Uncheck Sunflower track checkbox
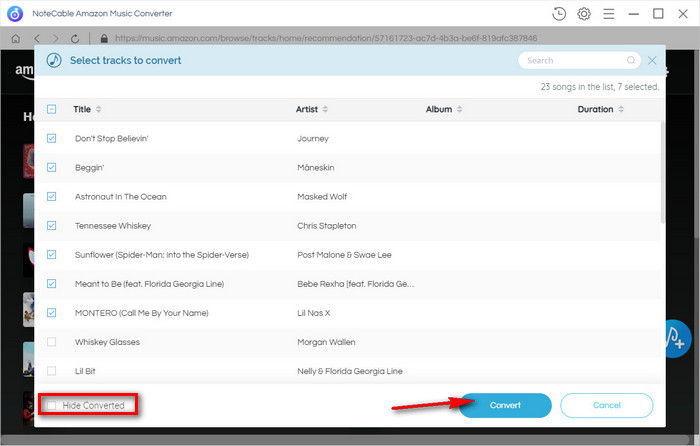Image resolution: width=700 pixels, height=446 pixels. (51, 254)
